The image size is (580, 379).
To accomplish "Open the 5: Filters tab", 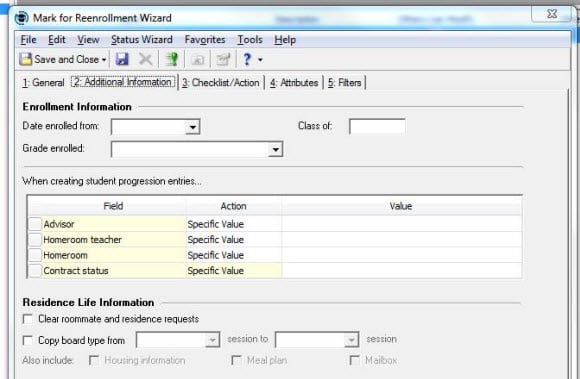I will click(x=344, y=82).
